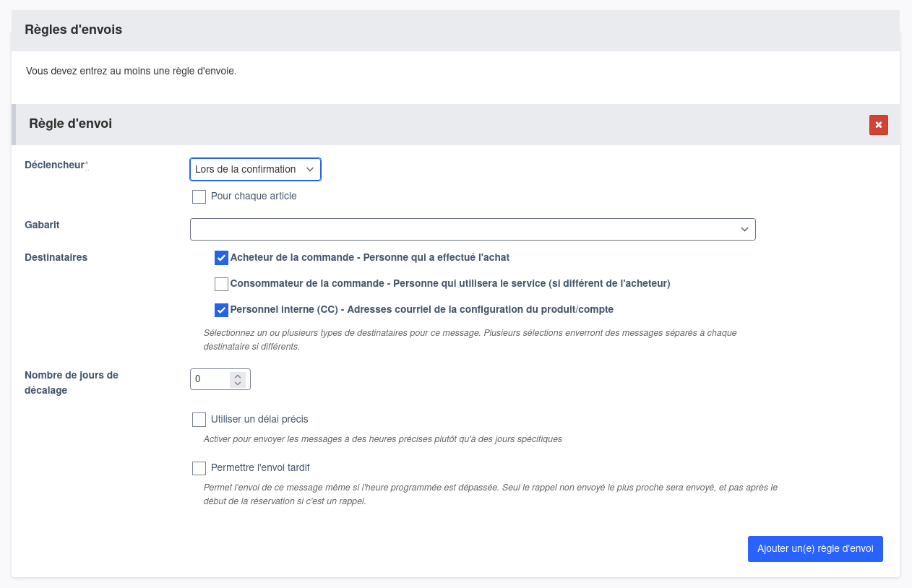Open the Déclencheur dropdown
The image size is (912, 588).
255,169
